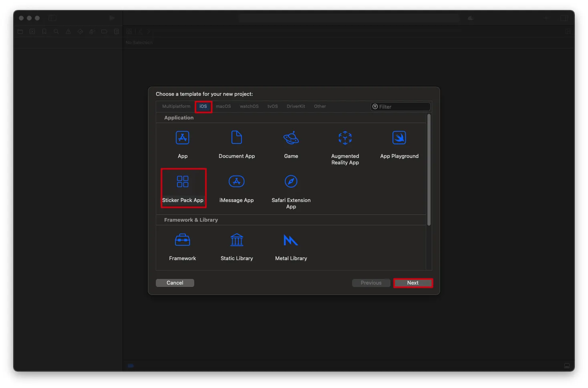Select the Augmented Reality App template
The image size is (588, 388).
[x=345, y=139]
